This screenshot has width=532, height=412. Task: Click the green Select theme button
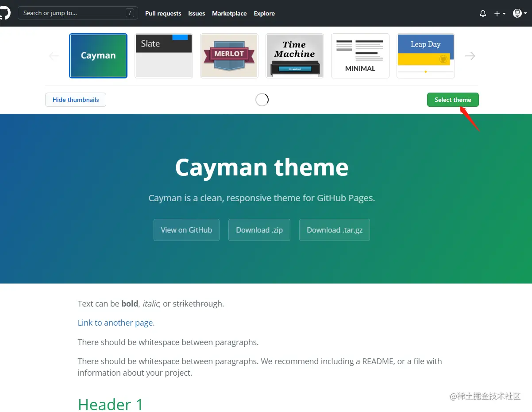pyautogui.click(x=453, y=100)
